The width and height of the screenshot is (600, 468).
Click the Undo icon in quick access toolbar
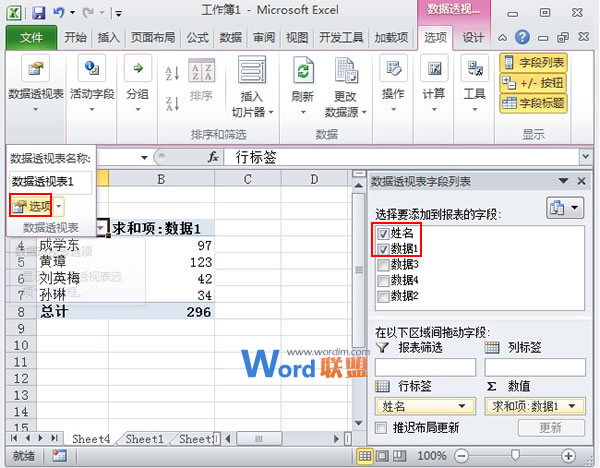[x=59, y=13]
